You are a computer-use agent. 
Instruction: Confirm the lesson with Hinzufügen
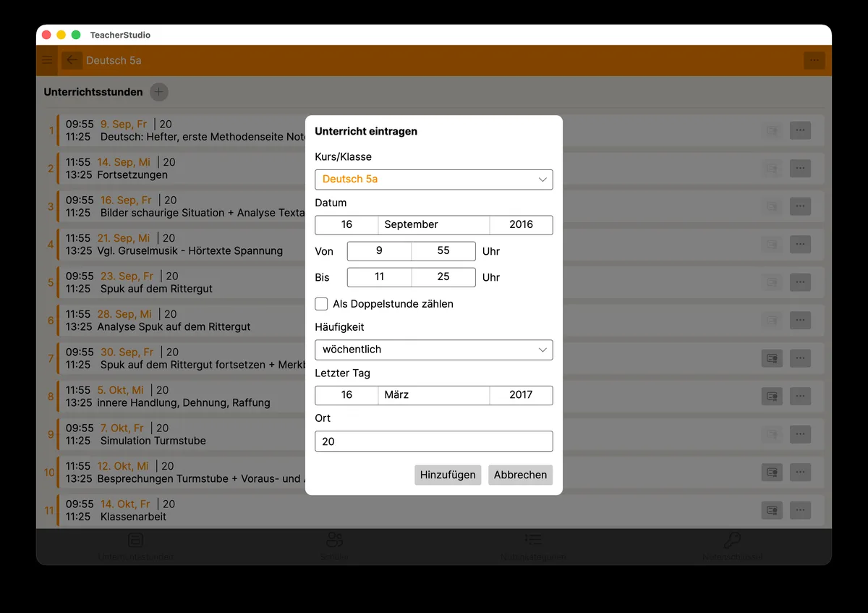click(448, 475)
